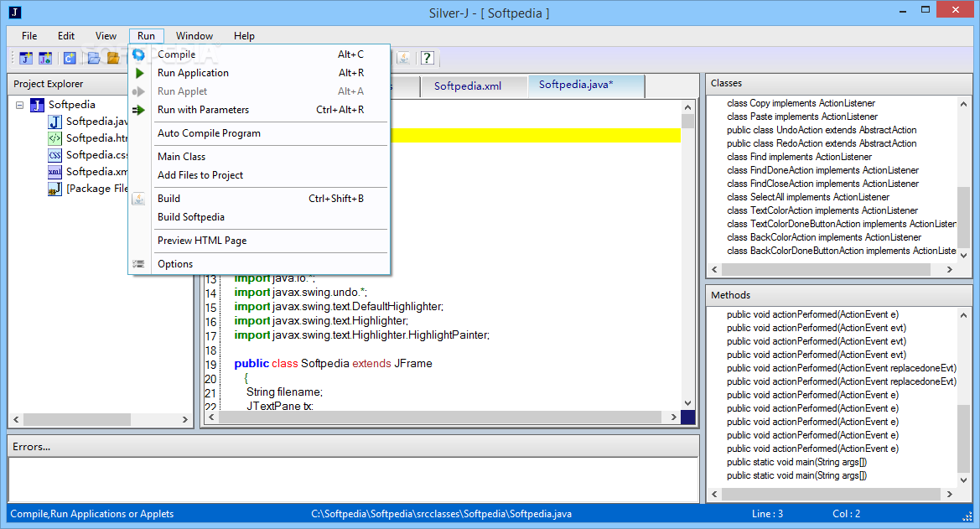Click the New Class 'C+' toolbar icon

click(70, 58)
